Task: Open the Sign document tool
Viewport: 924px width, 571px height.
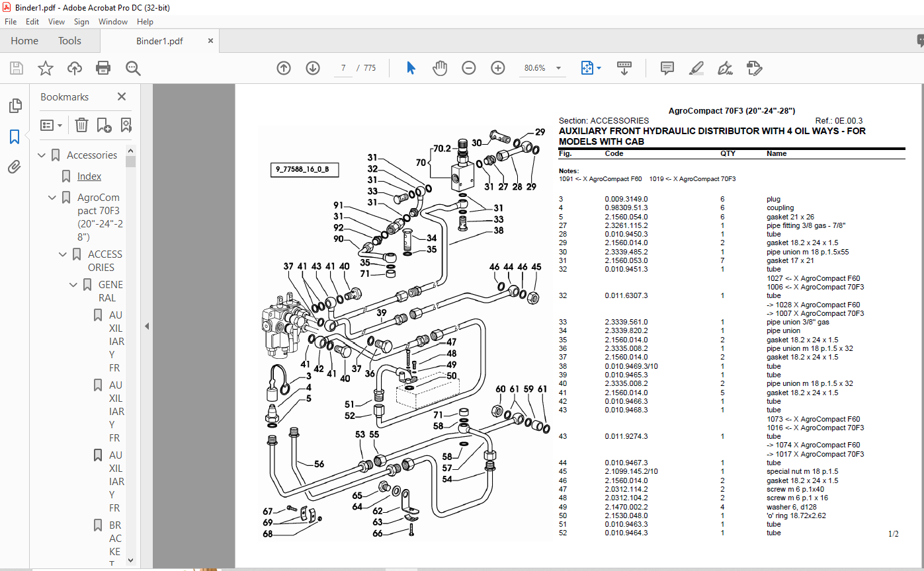Action: (x=725, y=68)
